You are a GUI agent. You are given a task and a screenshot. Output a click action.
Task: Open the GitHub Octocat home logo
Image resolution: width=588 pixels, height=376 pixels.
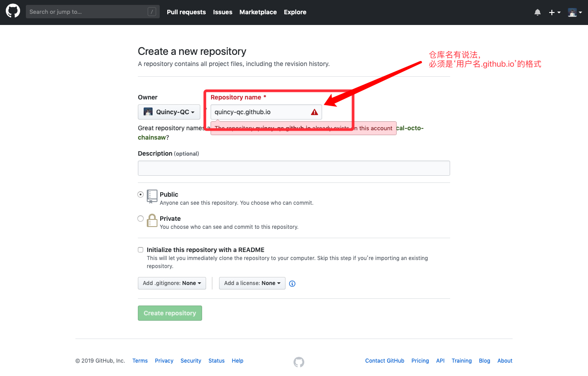13,12
